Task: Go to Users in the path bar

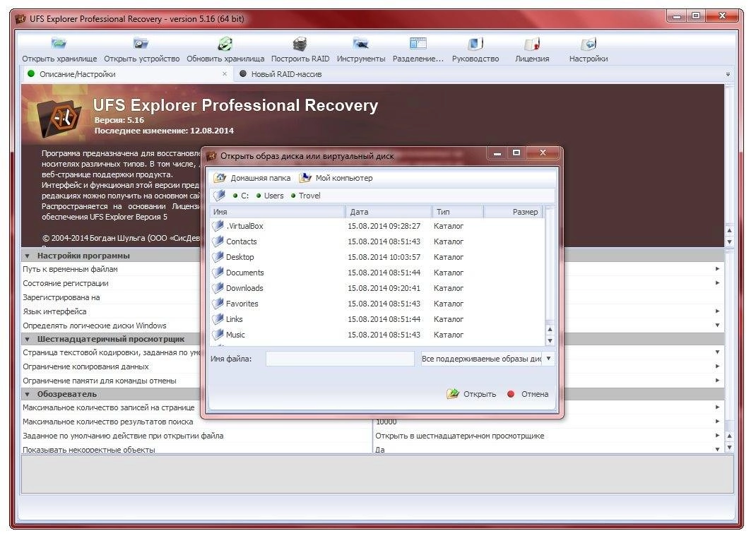Action: coord(273,196)
